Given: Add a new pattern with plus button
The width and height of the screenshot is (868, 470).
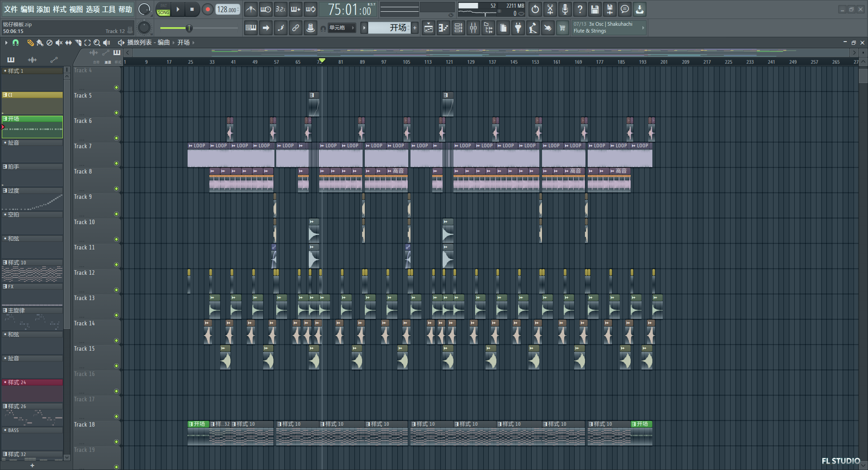Looking at the screenshot, I should [415, 28].
